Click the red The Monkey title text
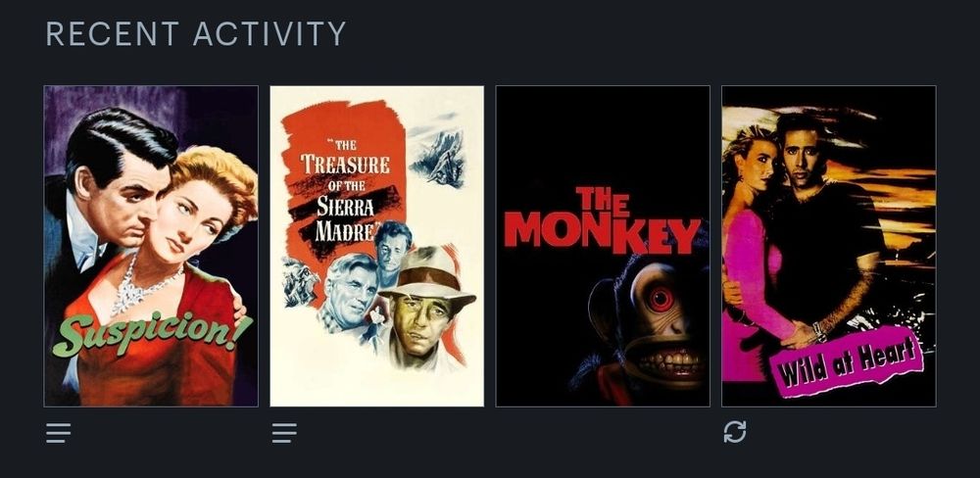This screenshot has width=980, height=478. [x=603, y=220]
